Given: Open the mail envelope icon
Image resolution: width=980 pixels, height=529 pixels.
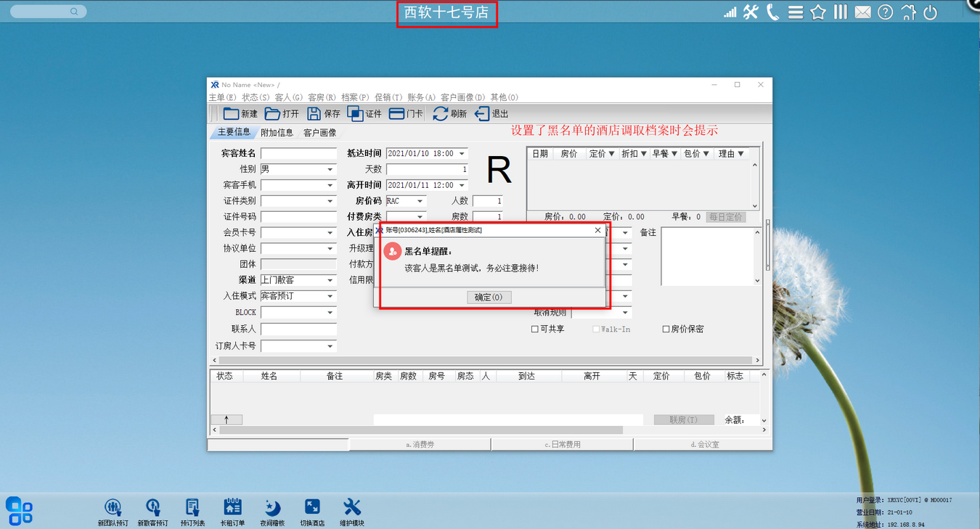Looking at the screenshot, I should (x=862, y=12).
